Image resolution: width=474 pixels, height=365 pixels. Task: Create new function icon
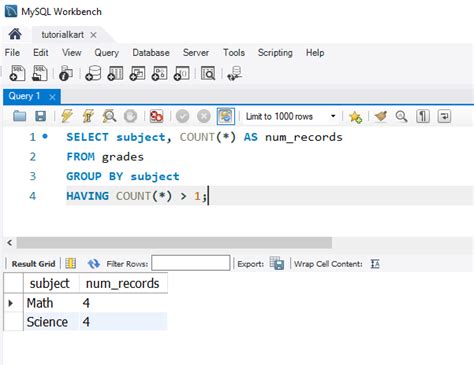182,73
